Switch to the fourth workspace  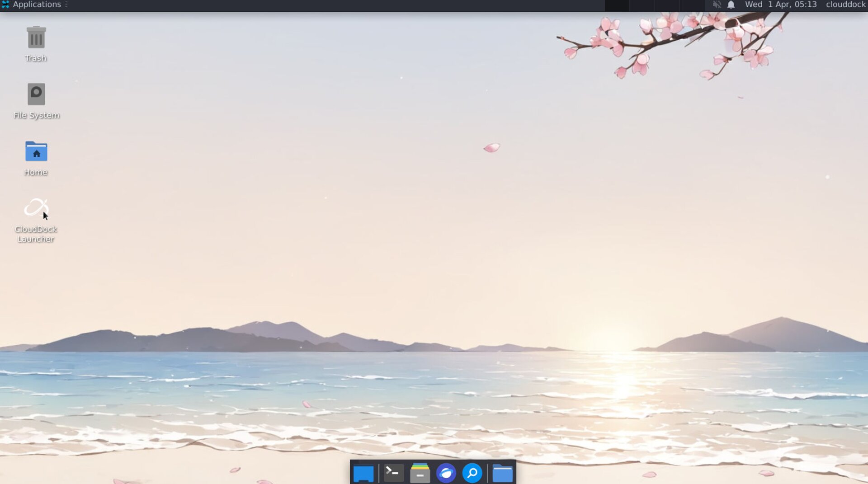tap(692, 5)
